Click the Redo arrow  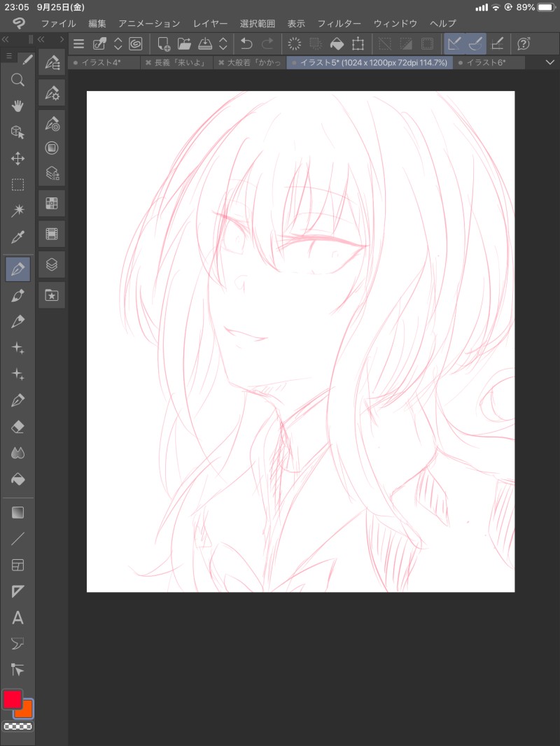tap(268, 44)
